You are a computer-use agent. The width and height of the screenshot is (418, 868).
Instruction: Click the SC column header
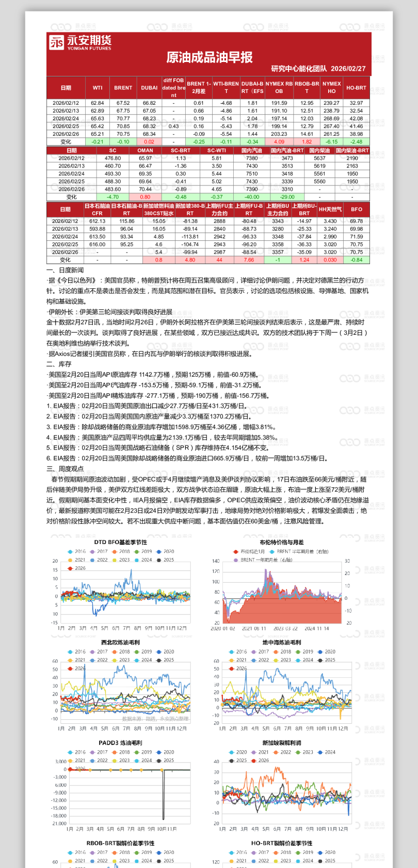pos(112,150)
